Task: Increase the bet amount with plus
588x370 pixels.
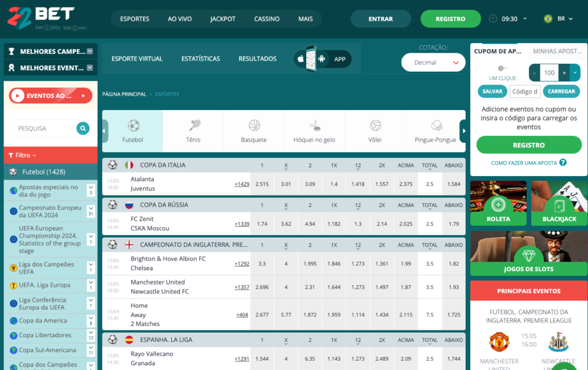Action: (x=564, y=73)
